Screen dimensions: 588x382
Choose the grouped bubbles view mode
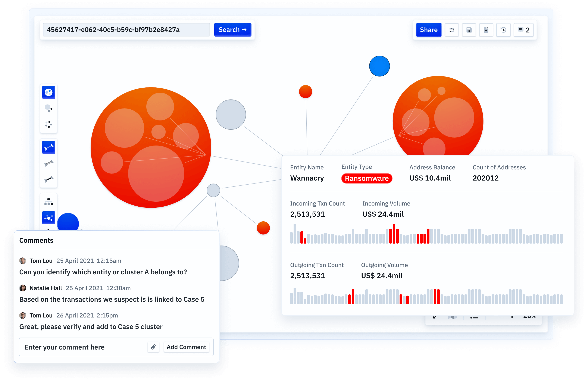[49, 108]
